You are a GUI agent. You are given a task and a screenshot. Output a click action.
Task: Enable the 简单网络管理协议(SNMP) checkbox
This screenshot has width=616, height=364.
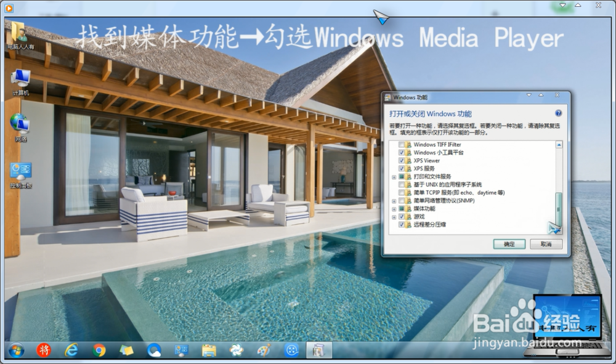click(402, 201)
